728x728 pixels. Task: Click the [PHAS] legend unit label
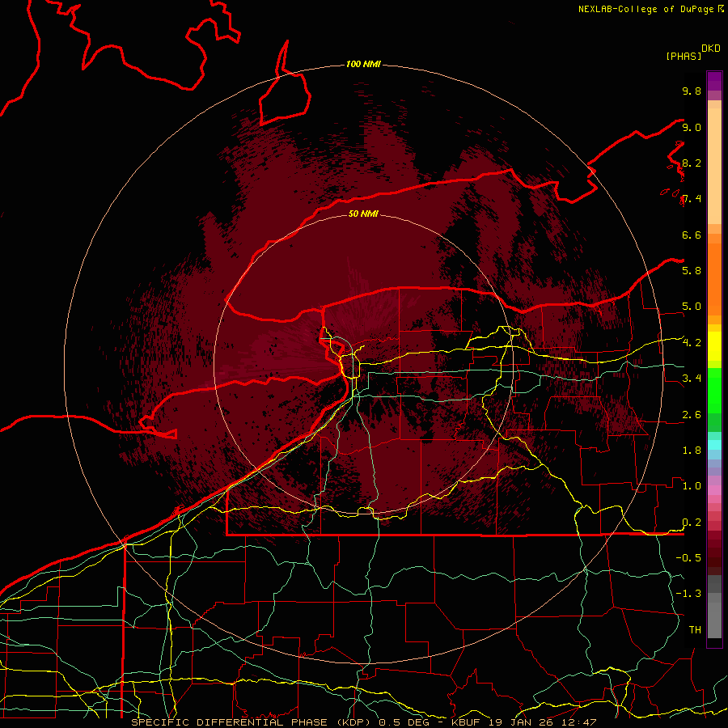(684, 56)
